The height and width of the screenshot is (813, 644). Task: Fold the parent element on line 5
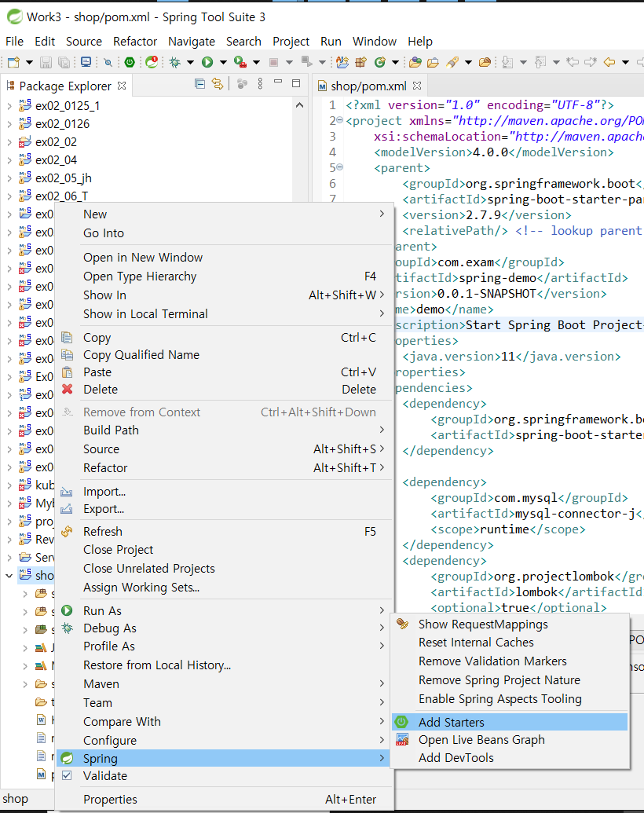339,167
